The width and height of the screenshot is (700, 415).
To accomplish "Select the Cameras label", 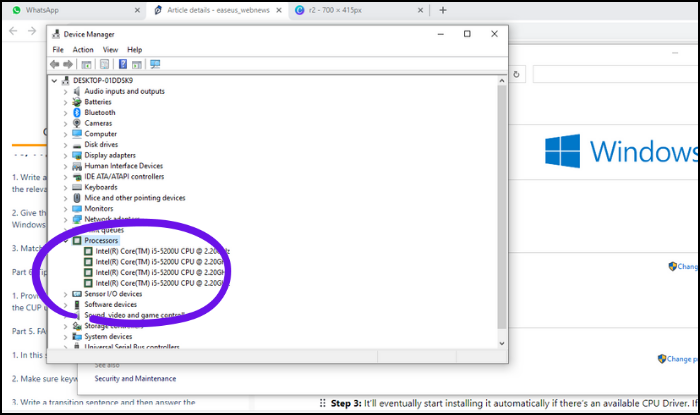I will click(x=98, y=123).
